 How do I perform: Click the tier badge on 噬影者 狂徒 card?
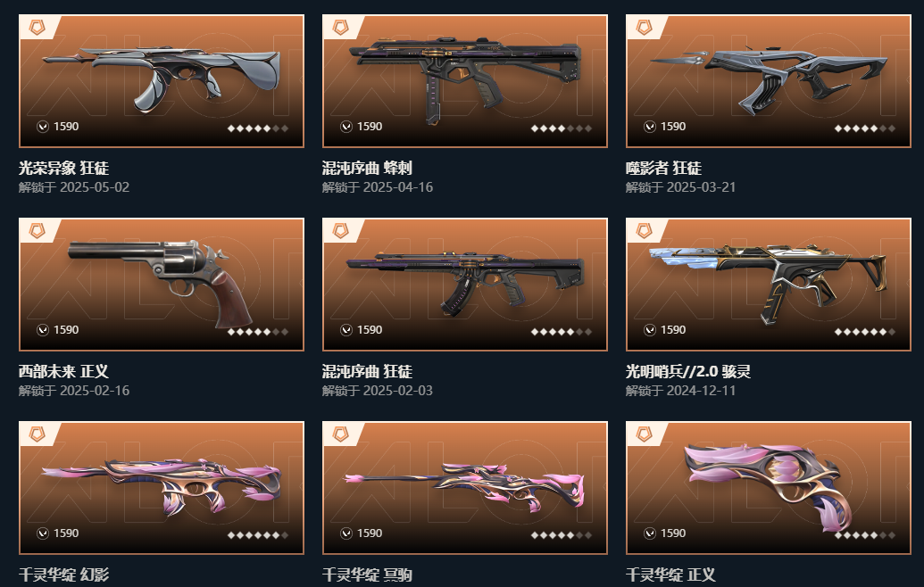(x=644, y=27)
